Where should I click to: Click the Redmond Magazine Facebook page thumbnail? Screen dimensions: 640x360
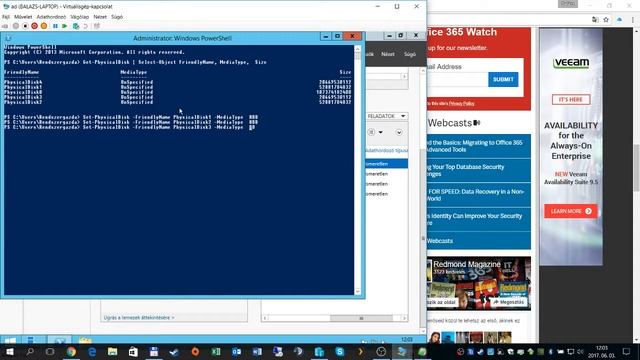pos(479,283)
